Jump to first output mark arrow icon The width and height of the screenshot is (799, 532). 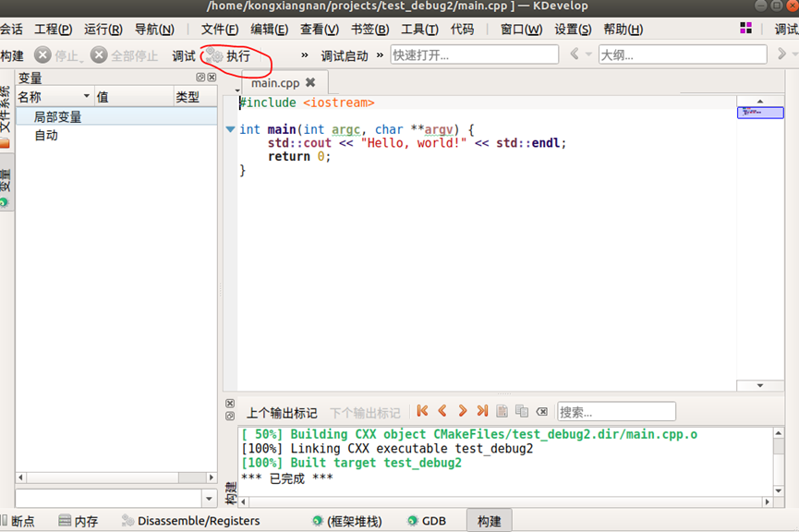[423, 411]
